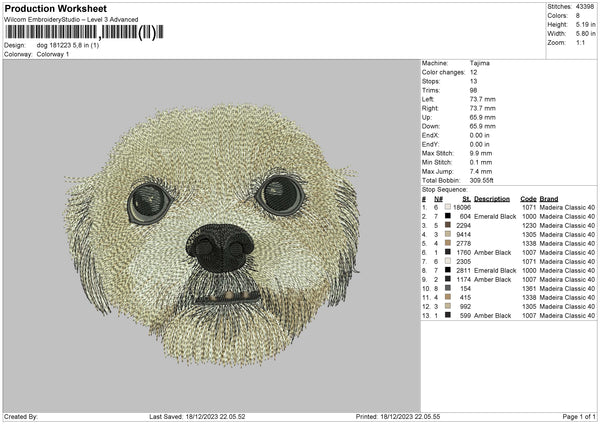This screenshot has height=424, width=600.
Task: Select the Emerald Black swatch in stop 2
Action: (x=448, y=216)
